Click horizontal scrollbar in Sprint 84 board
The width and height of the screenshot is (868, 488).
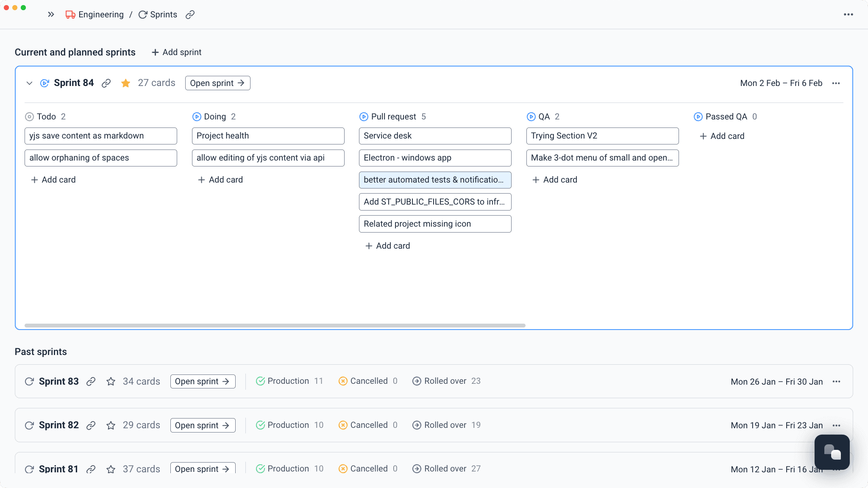(x=275, y=325)
